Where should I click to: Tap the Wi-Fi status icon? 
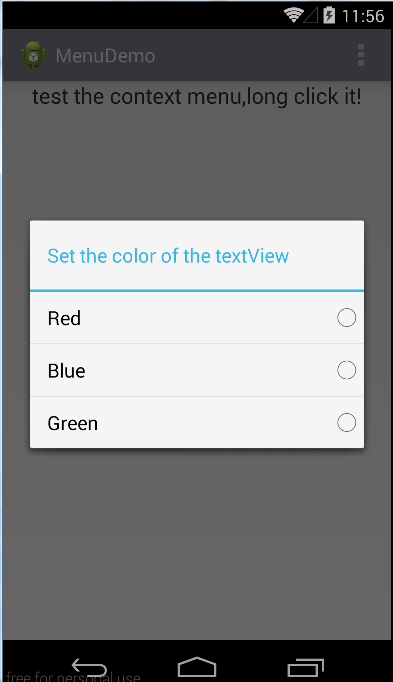(293, 15)
